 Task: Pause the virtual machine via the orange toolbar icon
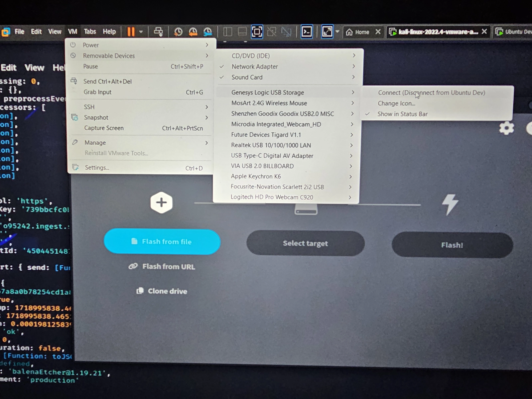(130, 32)
